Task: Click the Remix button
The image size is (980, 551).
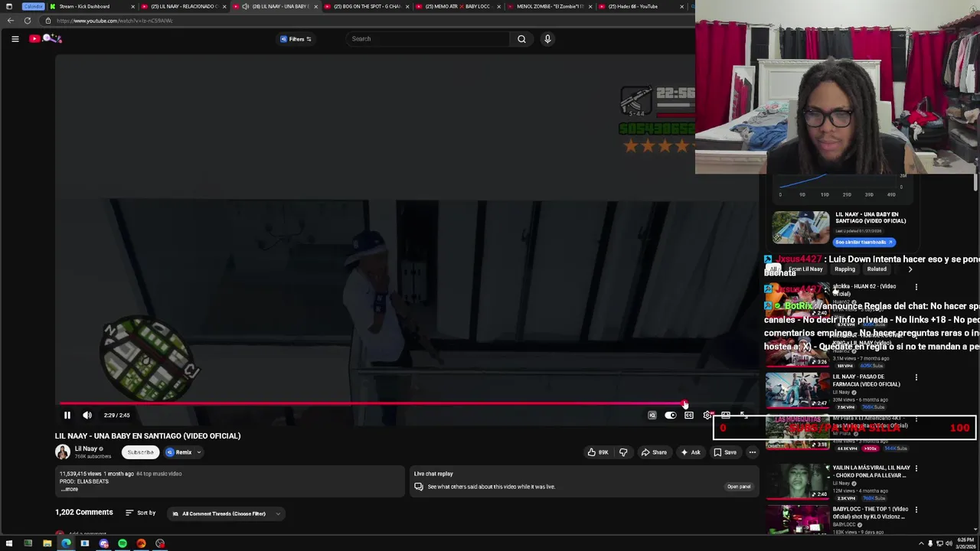Action: (179, 452)
